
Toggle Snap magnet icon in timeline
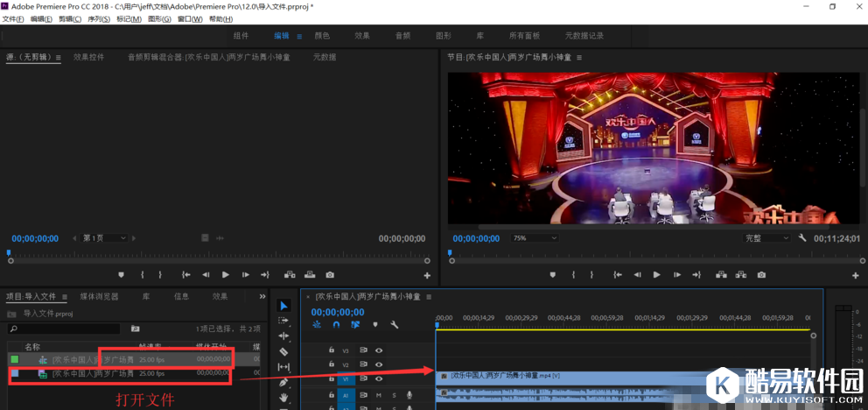pos(336,325)
